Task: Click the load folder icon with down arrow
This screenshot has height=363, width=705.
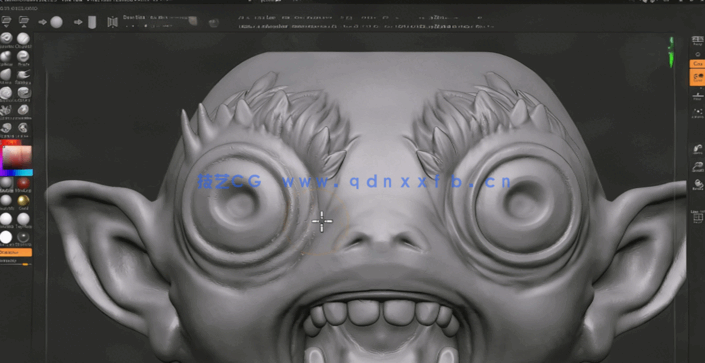Action: click(x=7, y=21)
